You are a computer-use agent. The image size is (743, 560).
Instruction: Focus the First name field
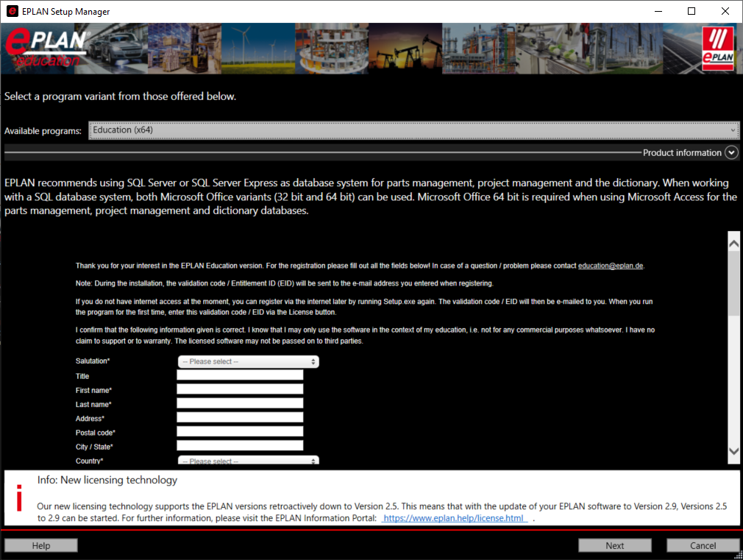click(x=240, y=389)
